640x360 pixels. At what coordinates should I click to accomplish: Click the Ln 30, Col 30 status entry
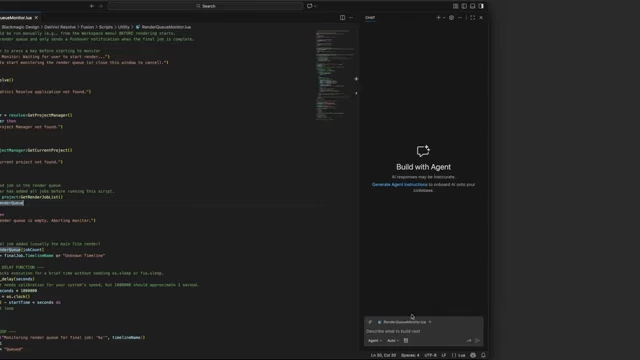coord(383,355)
